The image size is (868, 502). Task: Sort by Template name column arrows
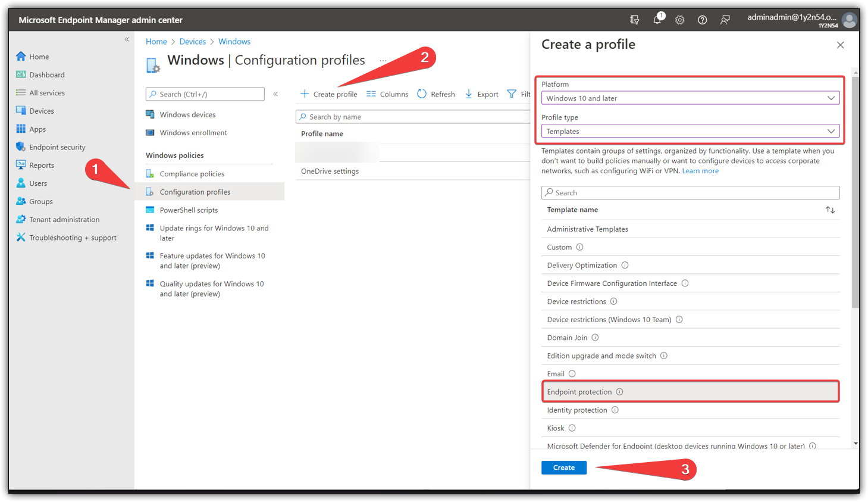[x=830, y=210]
